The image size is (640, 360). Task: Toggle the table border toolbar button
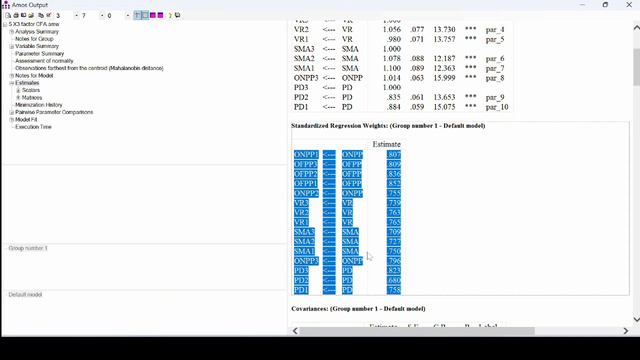tap(145, 16)
